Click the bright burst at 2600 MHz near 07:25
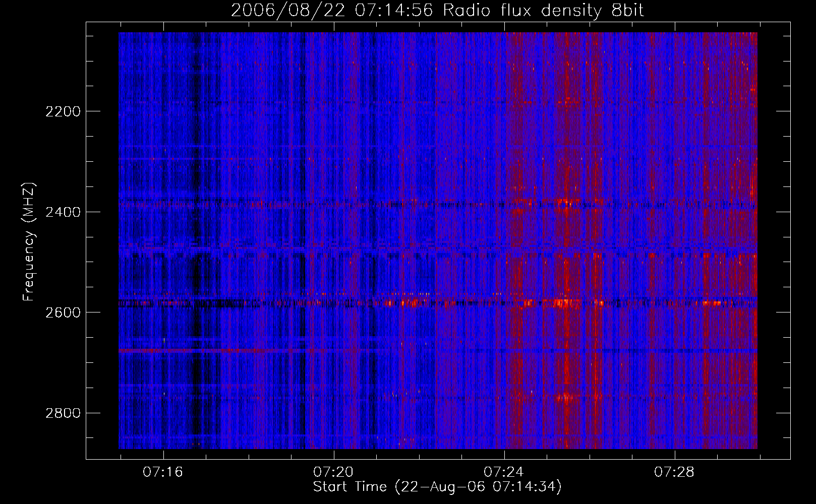The height and width of the screenshot is (504, 816). coord(562,303)
